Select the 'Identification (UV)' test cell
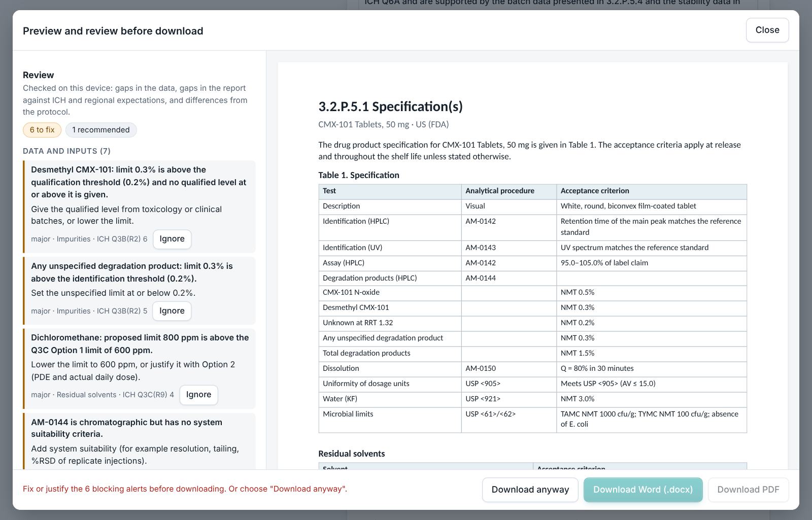Viewport: 812px width, 520px height. (x=390, y=248)
